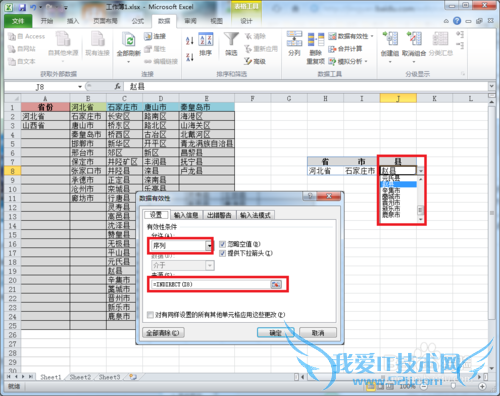Open the 连接 connections item in ribbon
Image resolution: width=500 pixels, height=396 pixels.
point(155,36)
